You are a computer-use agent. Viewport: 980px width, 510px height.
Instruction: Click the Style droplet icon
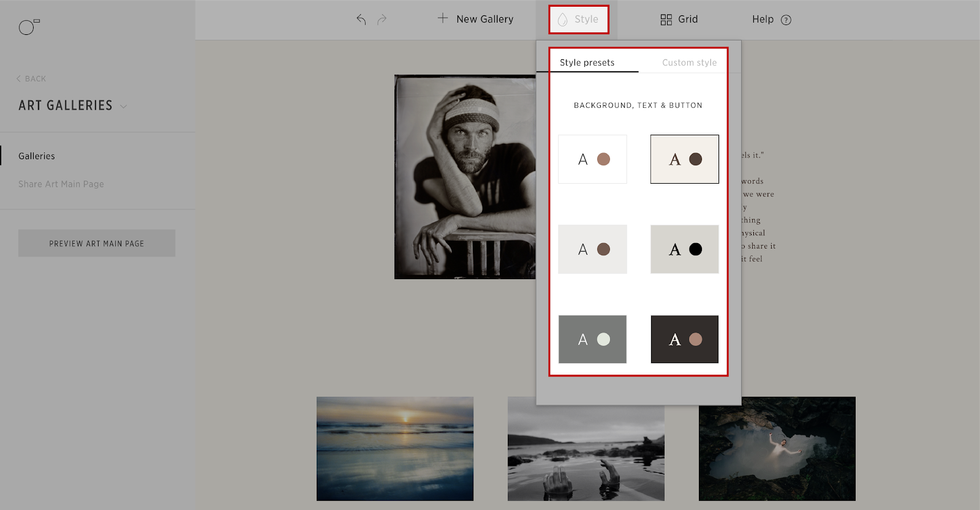click(x=562, y=20)
